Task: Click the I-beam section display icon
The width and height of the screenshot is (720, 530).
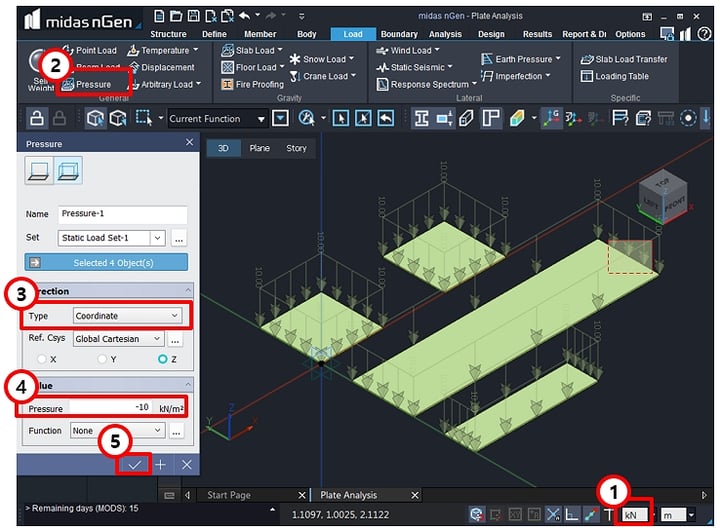Action: [x=421, y=118]
